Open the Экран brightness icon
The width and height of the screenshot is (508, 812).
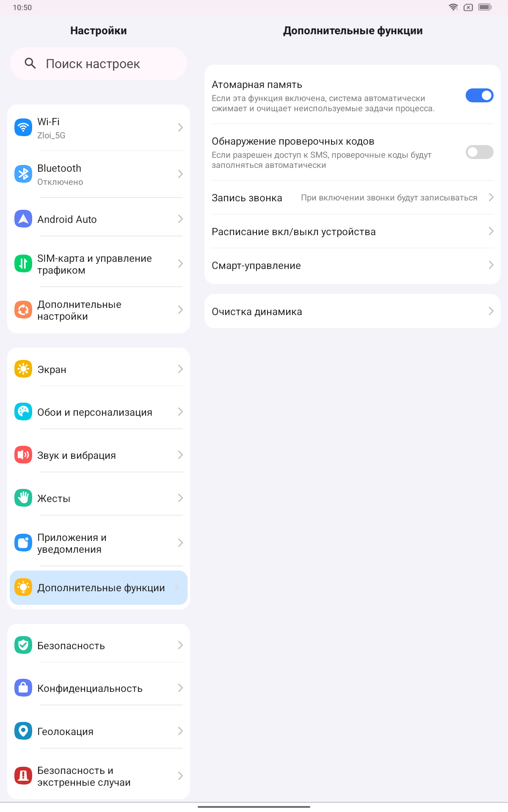[23, 369]
